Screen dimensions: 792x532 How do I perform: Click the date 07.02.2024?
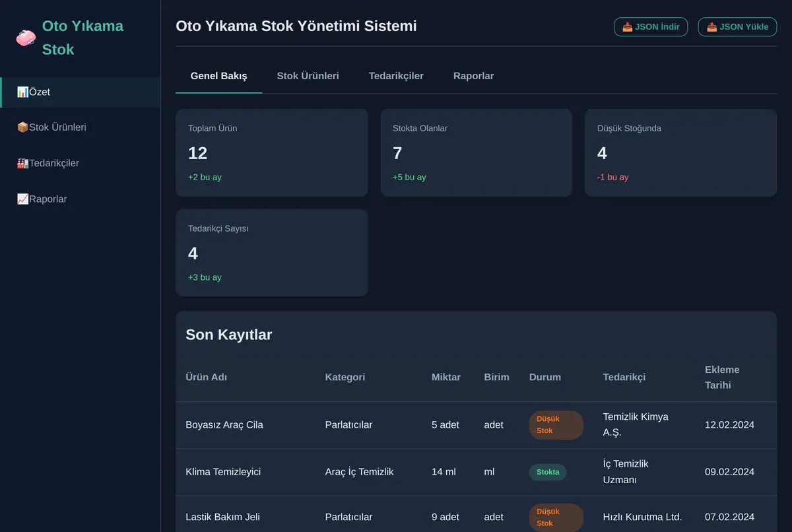click(x=729, y=517)
